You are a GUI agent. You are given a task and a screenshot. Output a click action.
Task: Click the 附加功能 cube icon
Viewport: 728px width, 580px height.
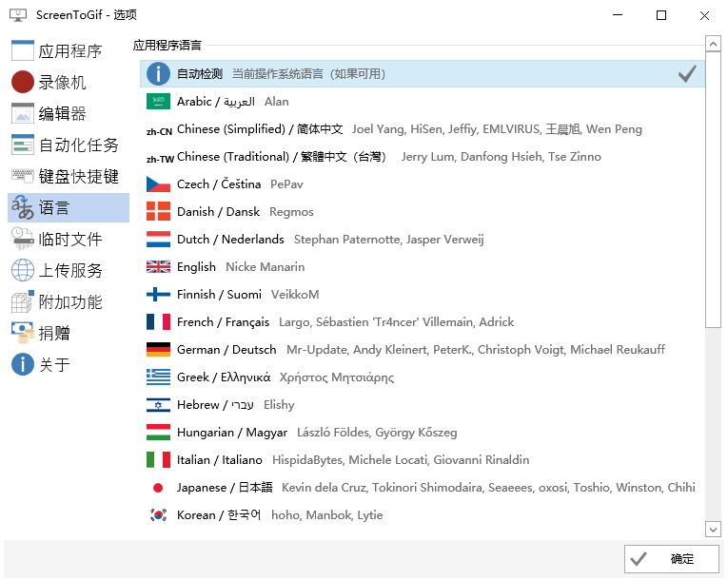pos(22,301)
